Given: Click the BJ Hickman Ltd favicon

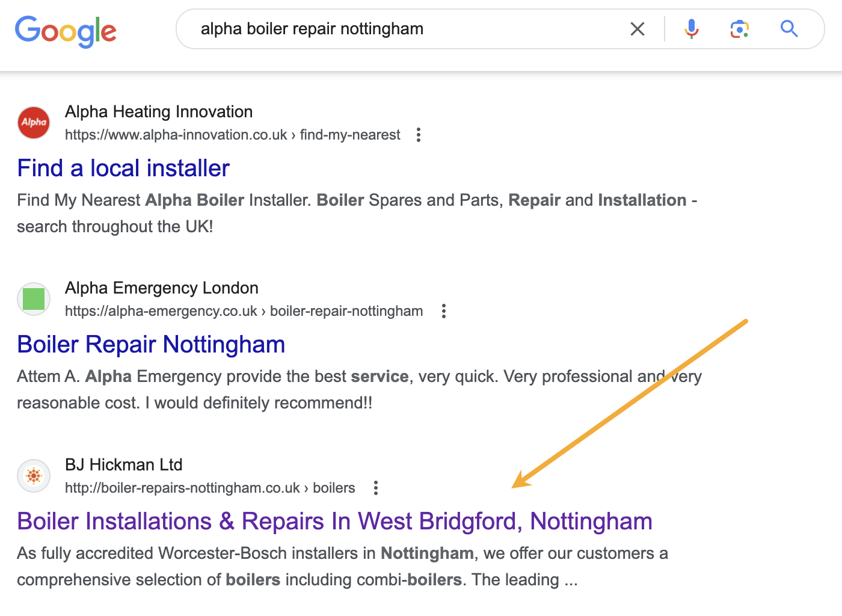Looking at the screenshot, I should point(33,475).
